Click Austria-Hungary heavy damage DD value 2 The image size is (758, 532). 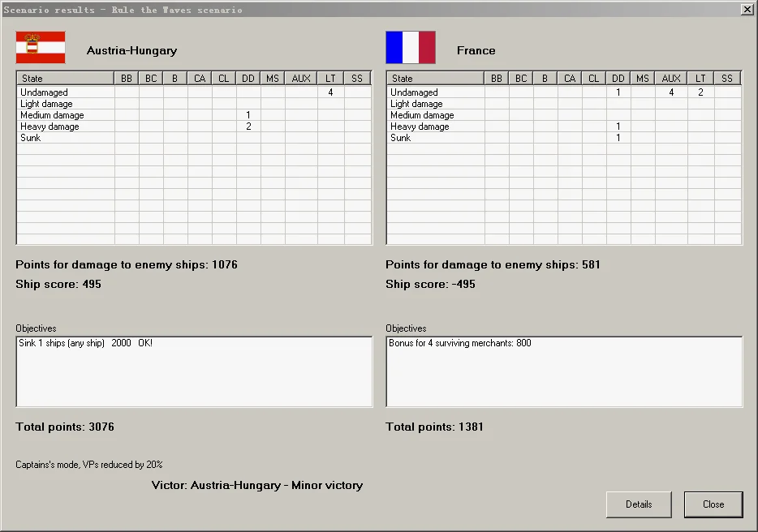pos(248,127)
